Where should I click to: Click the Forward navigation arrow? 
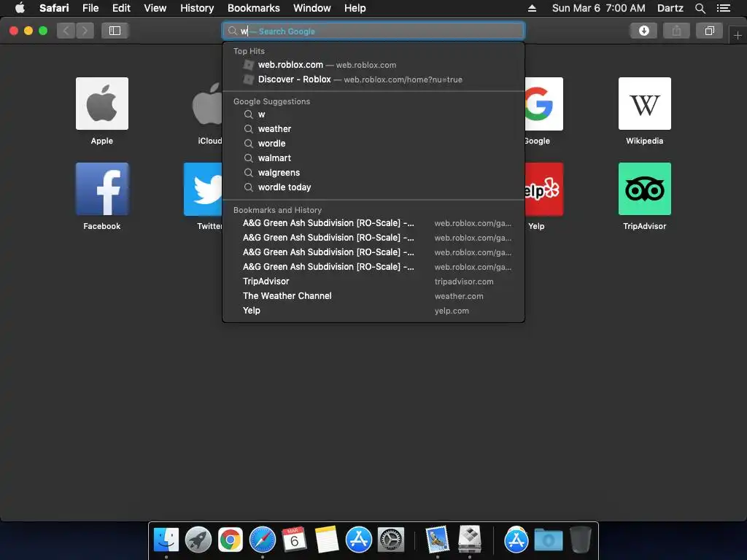(85, 31)
